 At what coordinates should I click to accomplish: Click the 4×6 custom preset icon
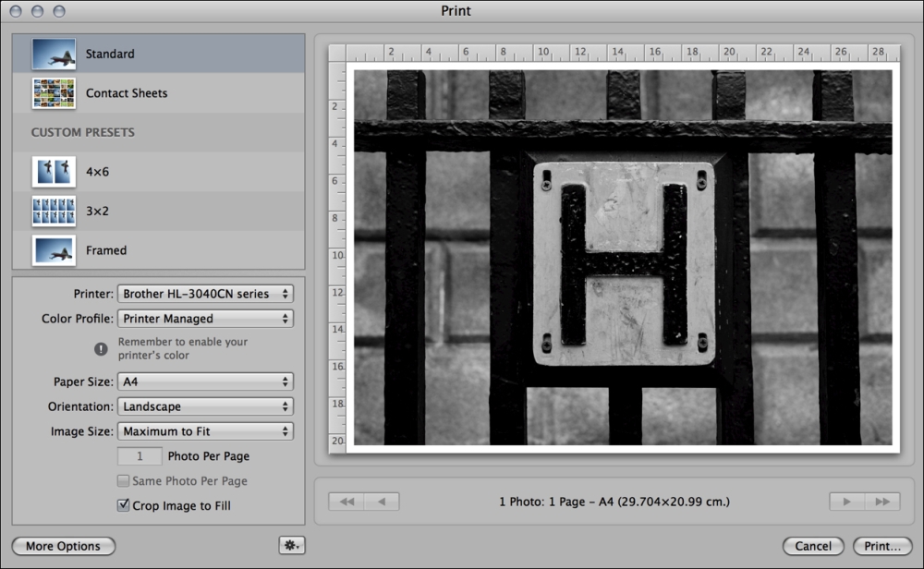[54, 172]
